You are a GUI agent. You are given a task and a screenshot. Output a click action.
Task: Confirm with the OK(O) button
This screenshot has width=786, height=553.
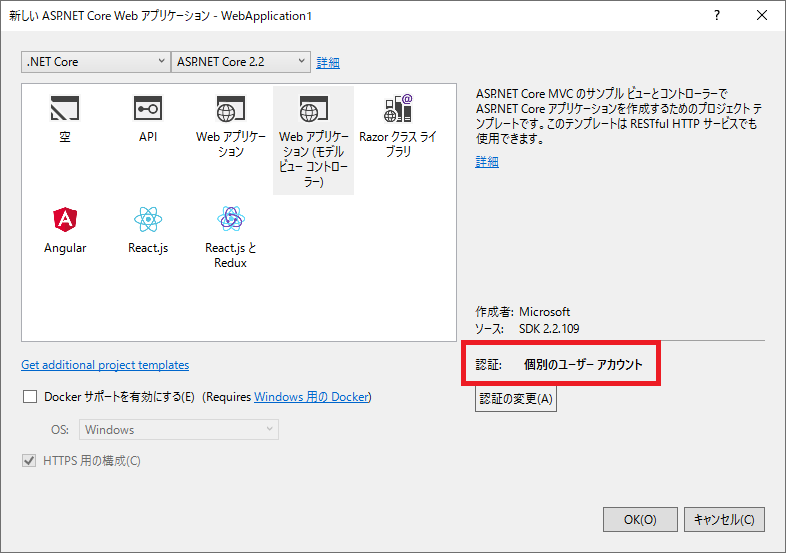[640, 519]
